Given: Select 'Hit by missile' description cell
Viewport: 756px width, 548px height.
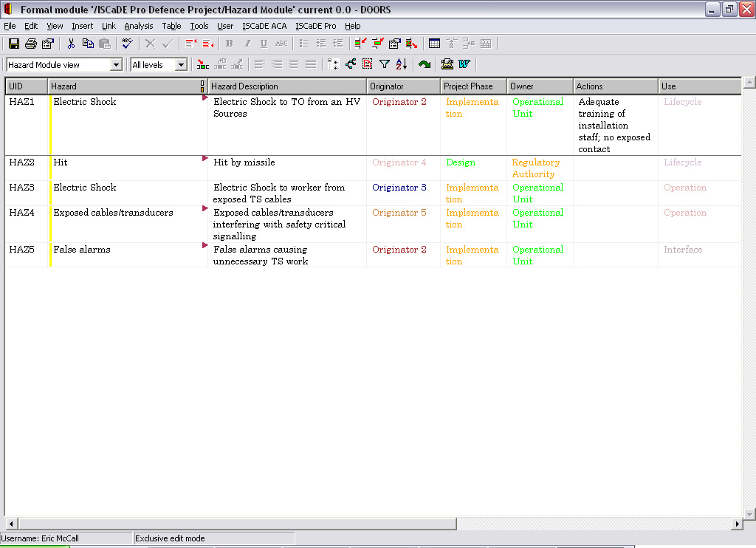Looking at the screenshot, I should point(287,168).
